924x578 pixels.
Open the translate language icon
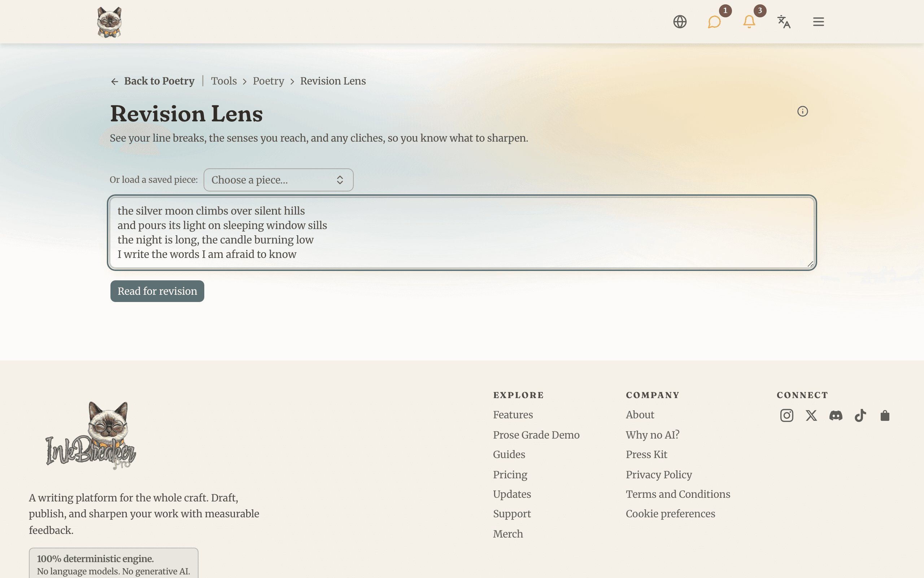(x=784, y=22)
